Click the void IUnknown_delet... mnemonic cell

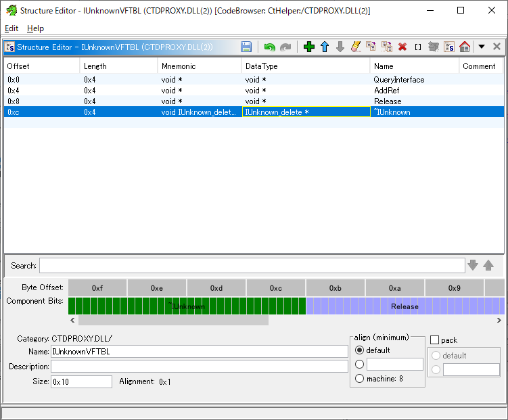[200, 112]
